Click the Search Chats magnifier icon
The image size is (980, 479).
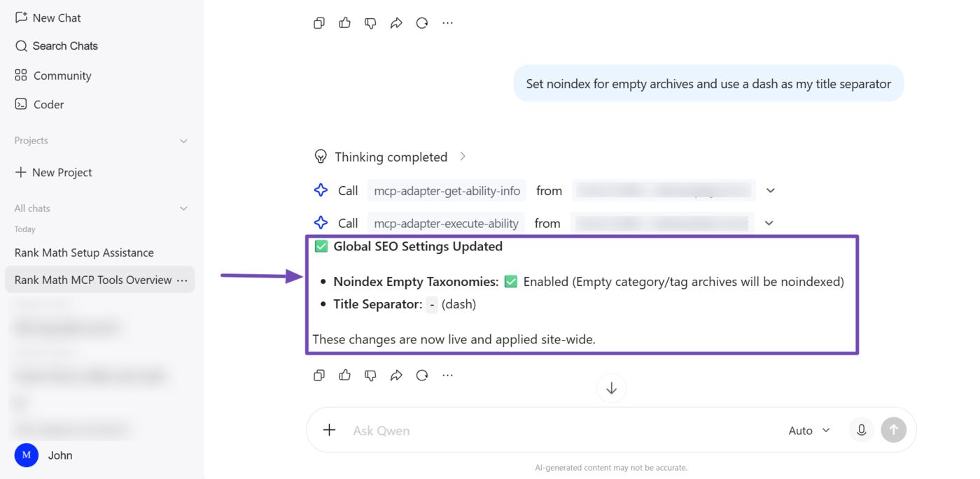point(21,46)
